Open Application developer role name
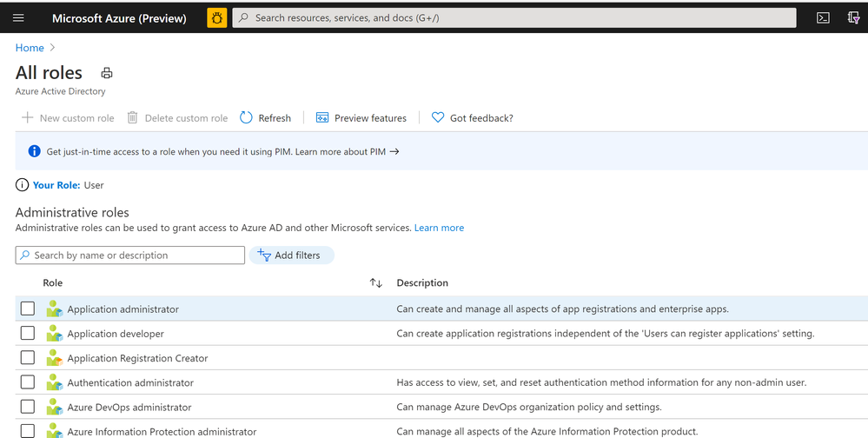868x438 pixels. point(116,334)
